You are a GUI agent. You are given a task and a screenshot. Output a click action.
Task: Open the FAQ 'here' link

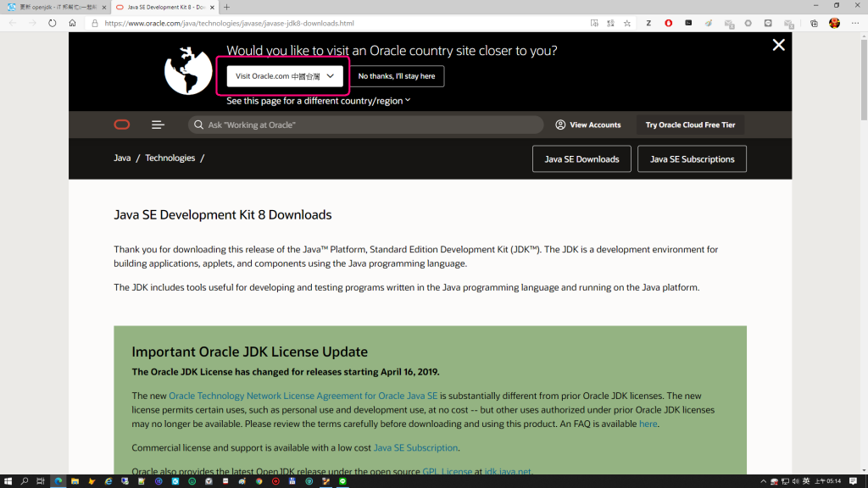click(648, 424)
